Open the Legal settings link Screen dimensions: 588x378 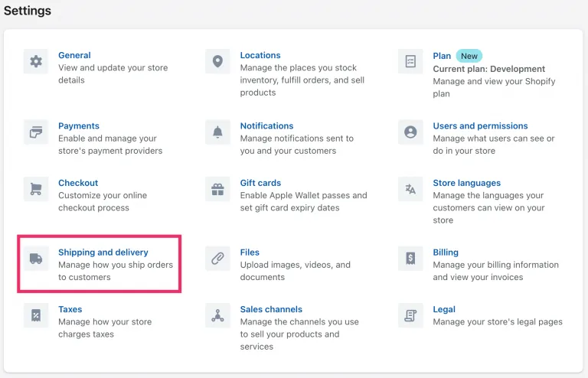tap(444, 309)
